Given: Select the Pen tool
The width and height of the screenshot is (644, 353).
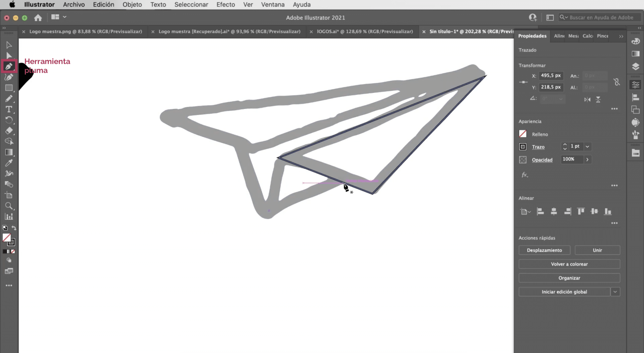Looking at the screenshot, I should coord(9,66).
